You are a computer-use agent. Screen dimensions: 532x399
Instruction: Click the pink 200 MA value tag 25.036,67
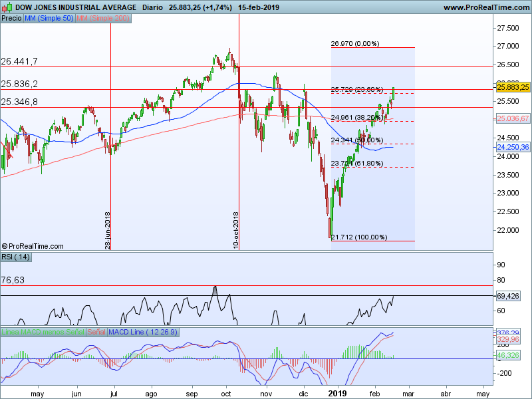tap(513, 118)
